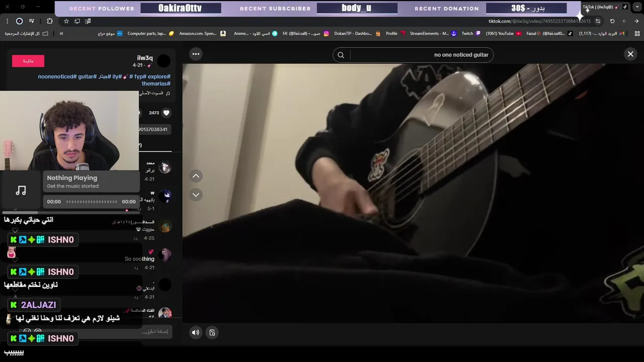Like the video with heart icon

(x=167, y=113)
